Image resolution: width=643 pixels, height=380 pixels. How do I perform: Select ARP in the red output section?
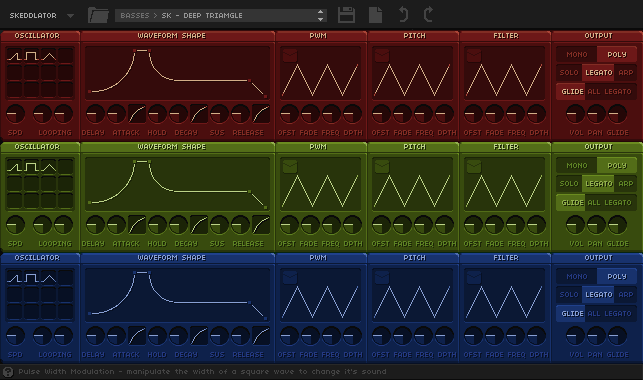pyautogui.click(x=626, y=73)
